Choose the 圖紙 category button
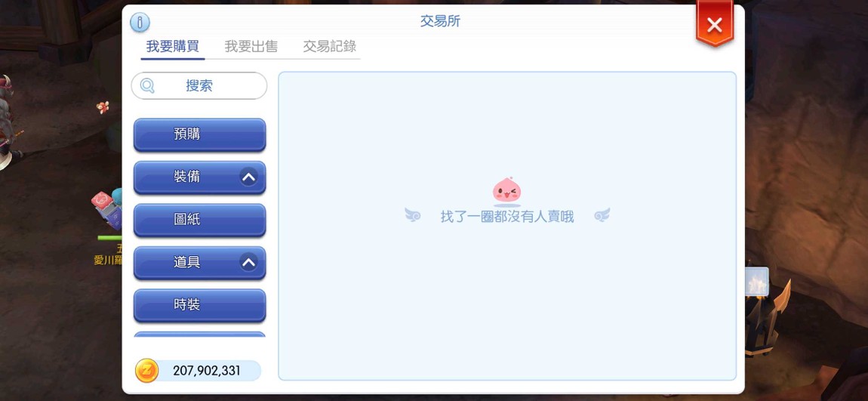 point(200,220)
